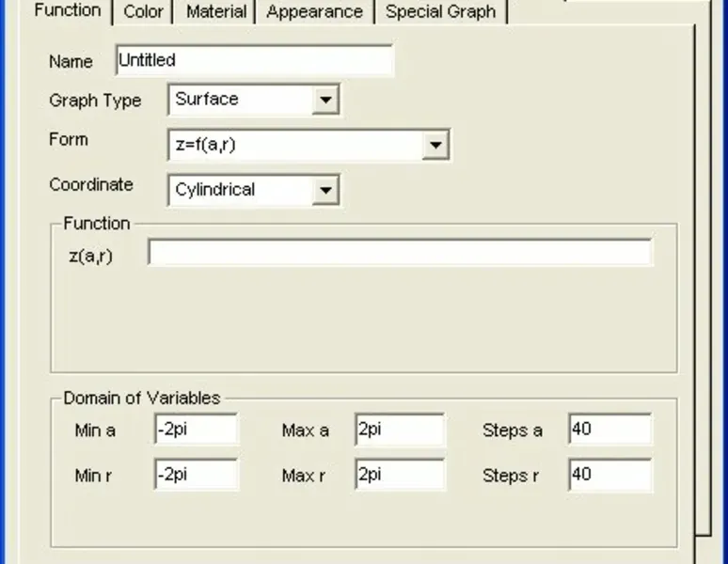Open the Appearance tab
This screenshot has height=564, width=728.
[314, 12]
